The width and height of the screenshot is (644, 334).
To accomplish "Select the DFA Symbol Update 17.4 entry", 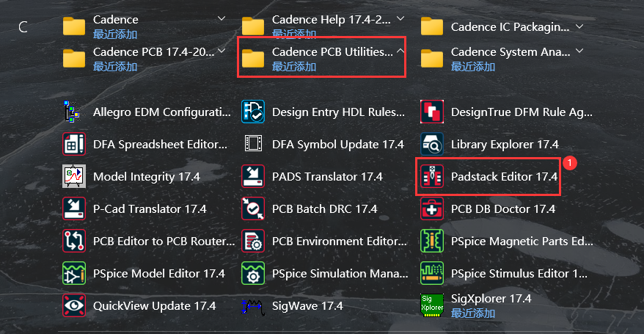I will point(323,144).
